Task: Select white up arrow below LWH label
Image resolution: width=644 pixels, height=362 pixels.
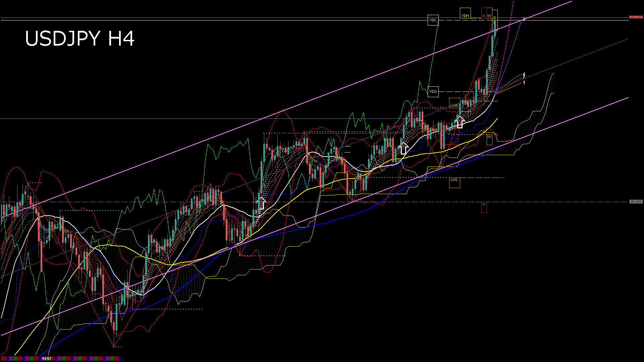Action: click(x=460, y=122)
